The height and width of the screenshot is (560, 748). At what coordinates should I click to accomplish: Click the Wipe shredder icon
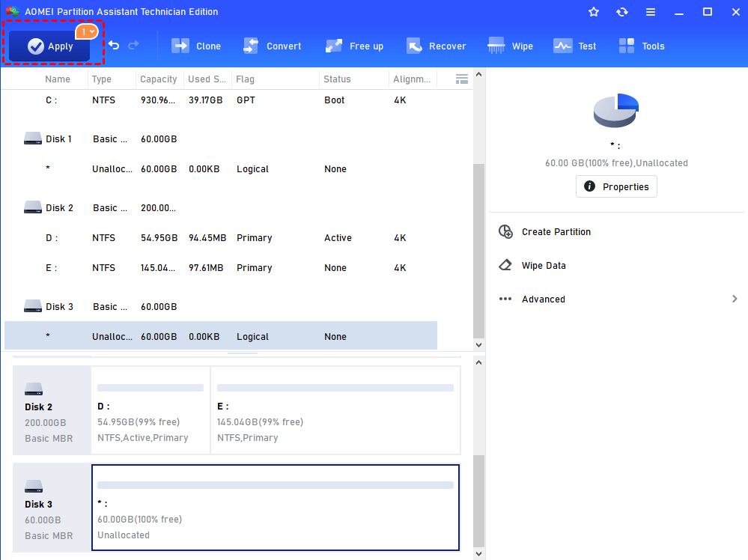[496, 46]
